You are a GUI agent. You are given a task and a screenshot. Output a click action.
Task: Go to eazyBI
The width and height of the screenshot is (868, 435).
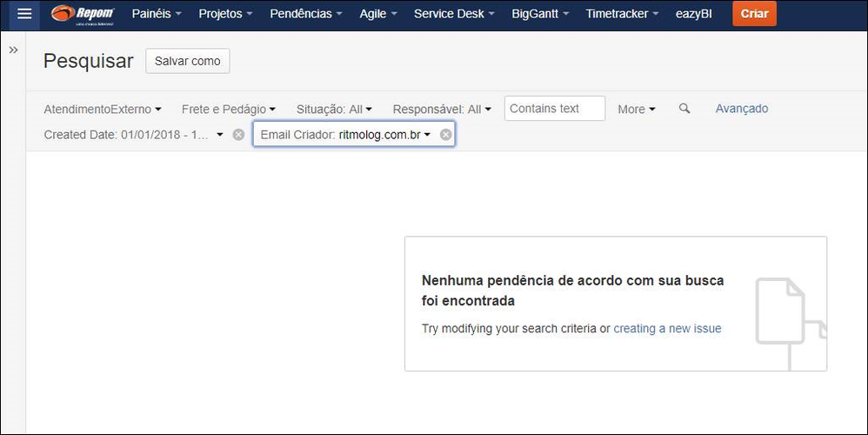tap(694, 14)
